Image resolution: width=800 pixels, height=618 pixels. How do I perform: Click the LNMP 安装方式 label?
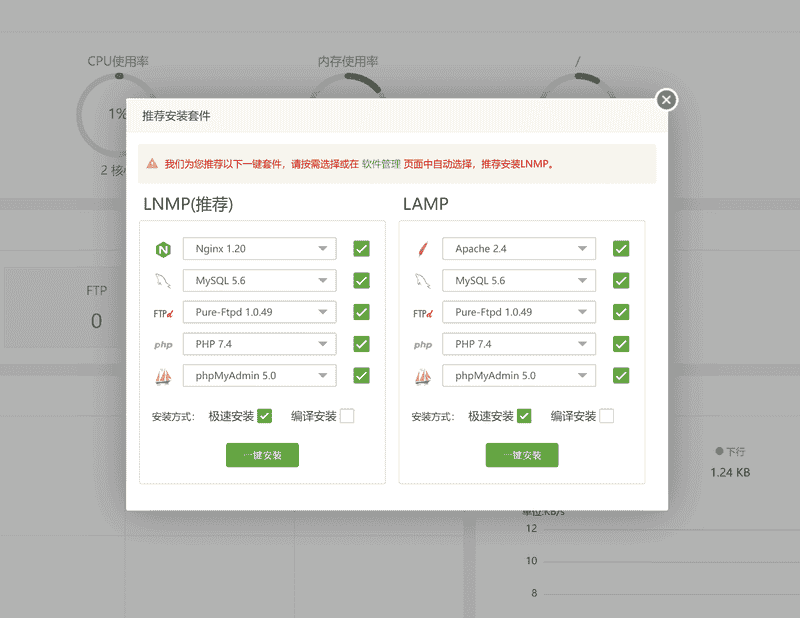173,416
